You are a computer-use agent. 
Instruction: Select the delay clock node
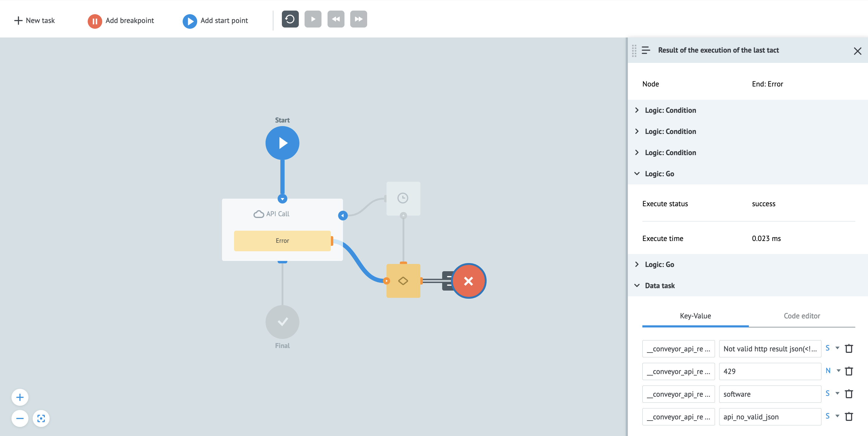pyautogui.click(x=403, y=198)
